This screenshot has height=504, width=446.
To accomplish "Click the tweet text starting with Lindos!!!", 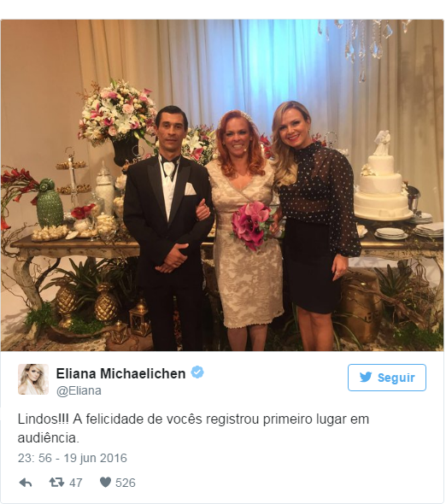I will [x=193, y=428].
